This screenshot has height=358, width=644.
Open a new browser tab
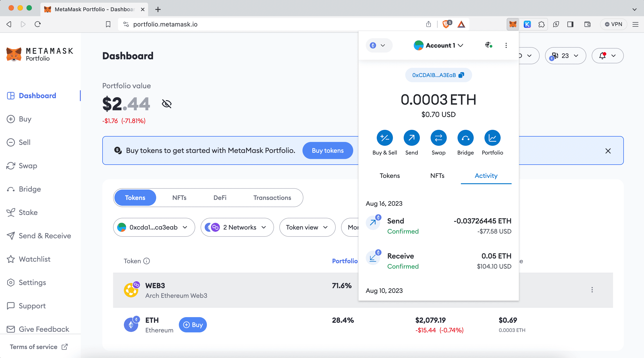(x=158, y=9)
